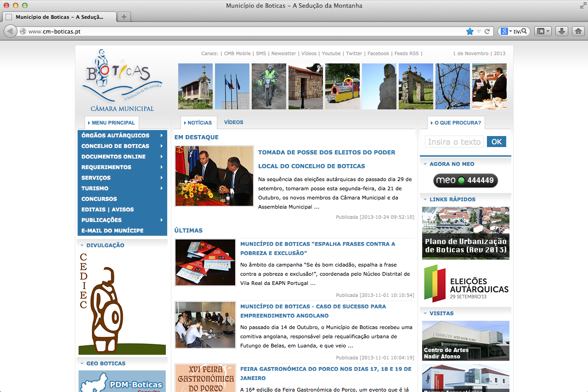
Task: Collapse the Divulgação section arrow
Action: tap(82, 245)
